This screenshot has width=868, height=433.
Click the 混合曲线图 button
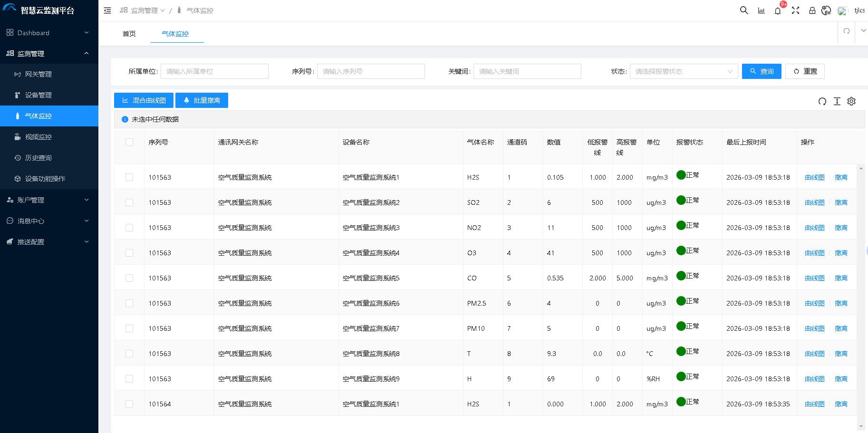click(x=144, y=100)
